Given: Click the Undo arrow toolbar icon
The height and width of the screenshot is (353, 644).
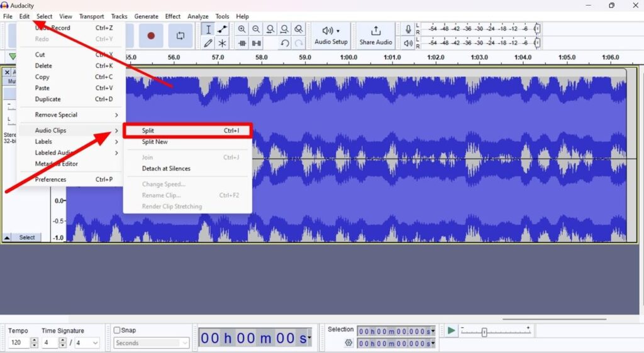Looking at the screenshot, I should point(285,43).
